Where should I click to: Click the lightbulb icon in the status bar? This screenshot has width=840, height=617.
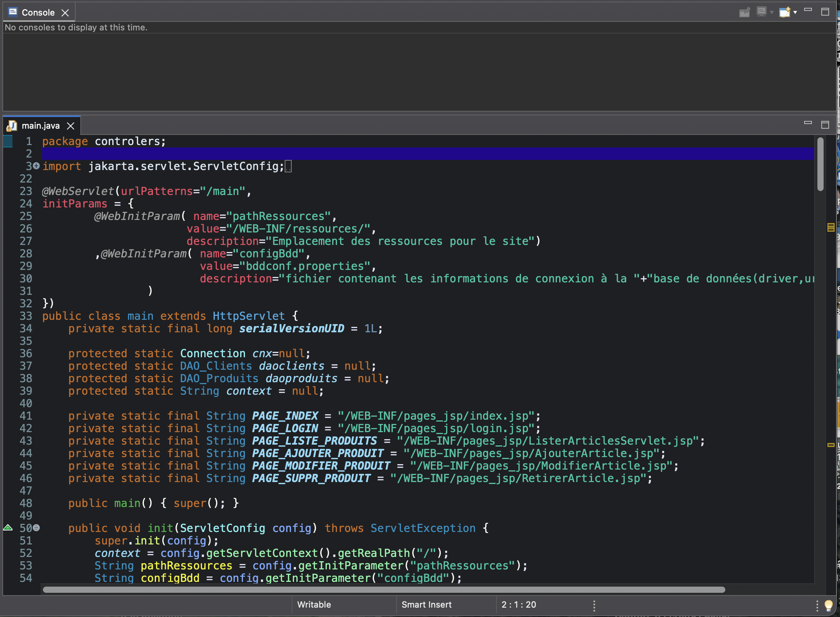[829, 605]
